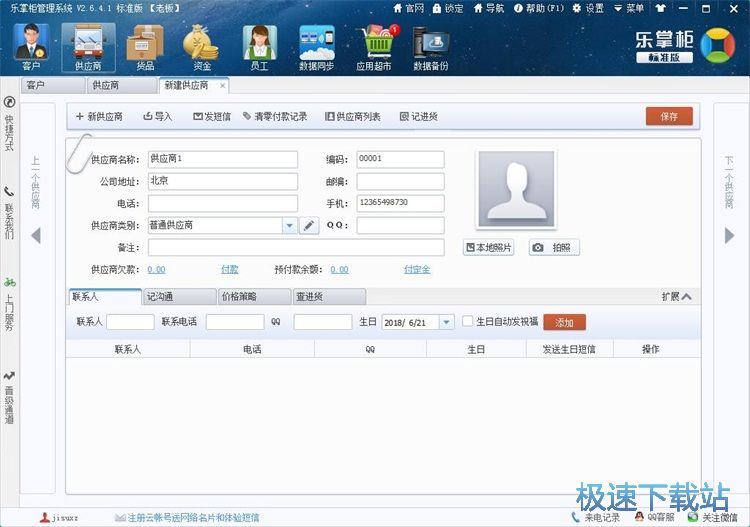
Task: Click the 备注 remarks input field
Action: [x=296, y=247]
